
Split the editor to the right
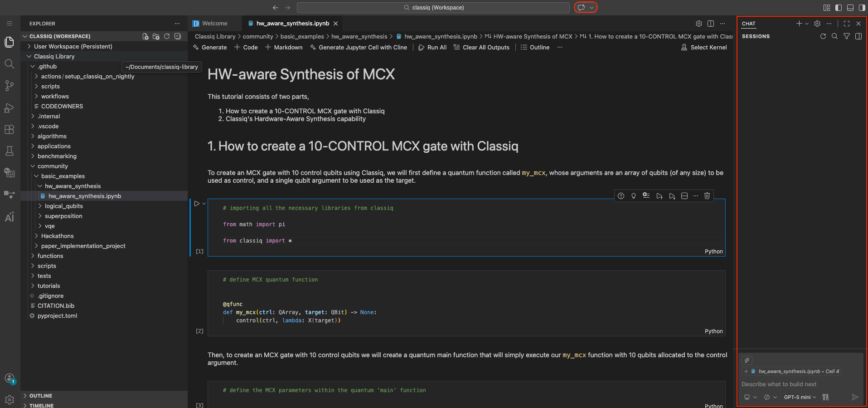[711, 24]
